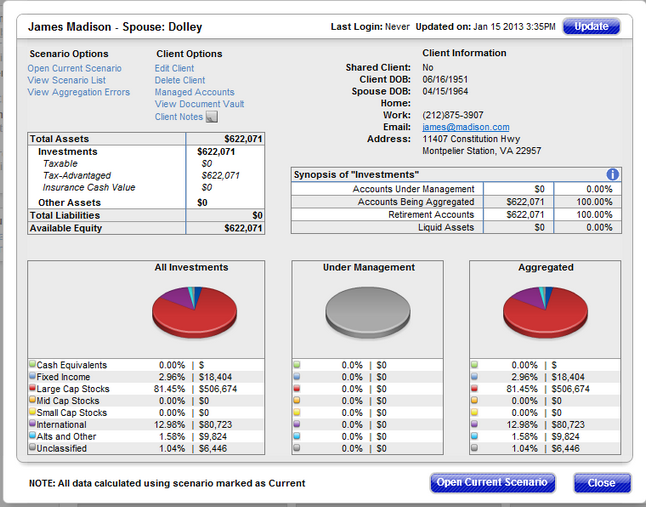This screenshot has width=646, height=507.
Task: Click the Fixed Income legend label
Action: tap(63, 377)
